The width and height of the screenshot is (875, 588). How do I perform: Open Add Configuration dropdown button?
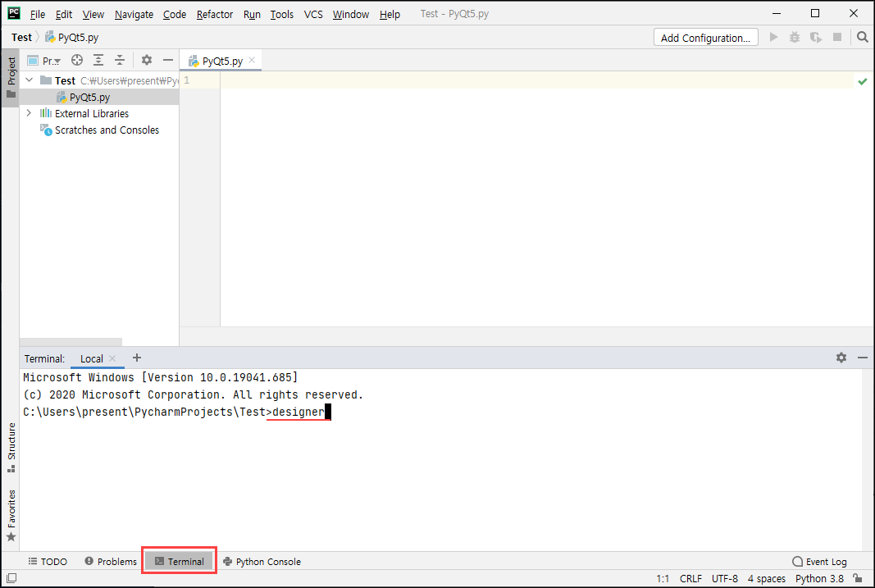pyautogui.click(x=705, y=38)
